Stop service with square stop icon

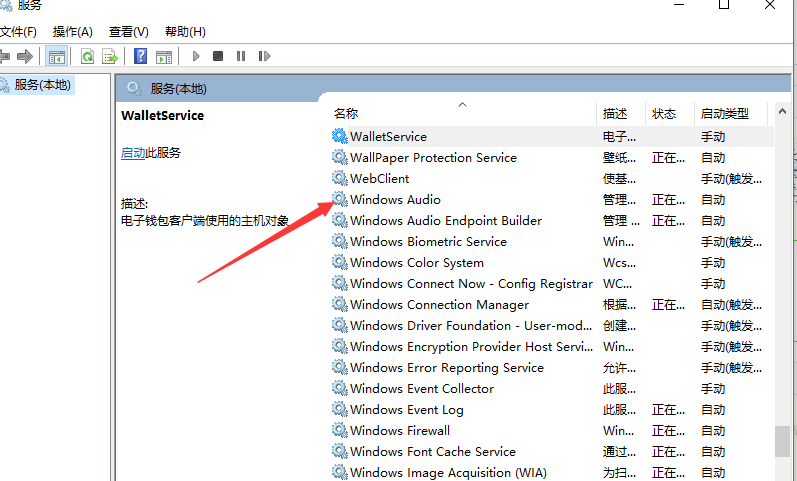pyautogui.click(x=218, y=56)
